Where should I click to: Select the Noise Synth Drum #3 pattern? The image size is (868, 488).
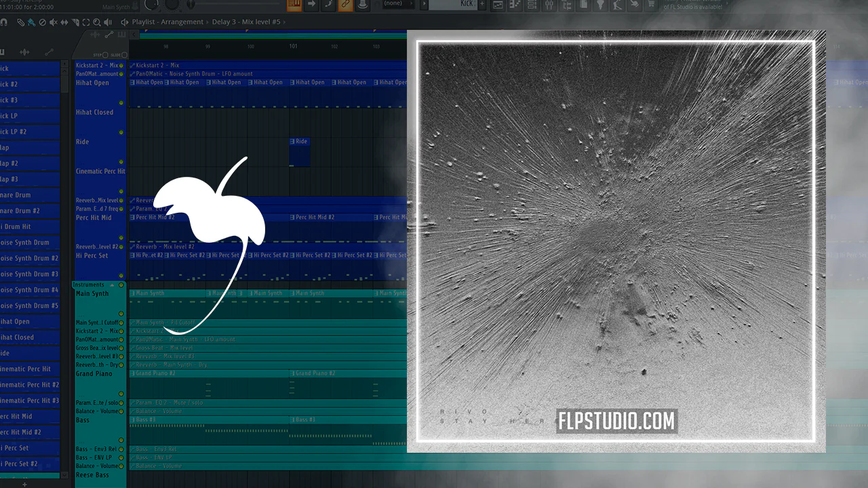click(x=29, y=274)
